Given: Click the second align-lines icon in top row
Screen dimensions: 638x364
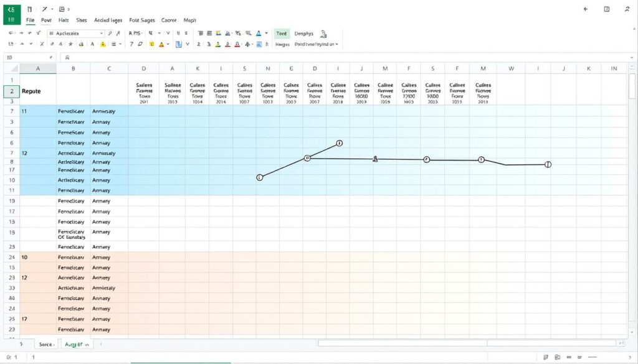Looking at the screenshot, I should click(x=209, y=34).
